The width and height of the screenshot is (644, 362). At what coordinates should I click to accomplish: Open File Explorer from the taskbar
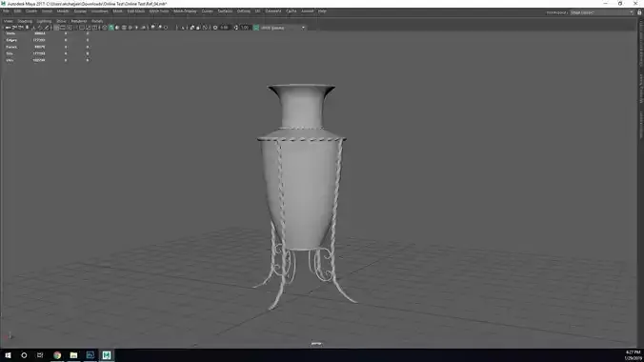[x=73, y=355]
